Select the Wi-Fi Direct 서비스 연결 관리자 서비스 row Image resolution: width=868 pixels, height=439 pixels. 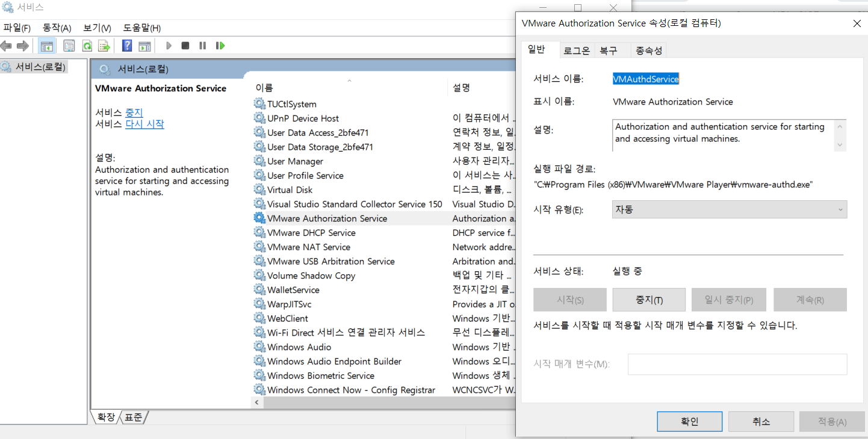coord(383,332)
